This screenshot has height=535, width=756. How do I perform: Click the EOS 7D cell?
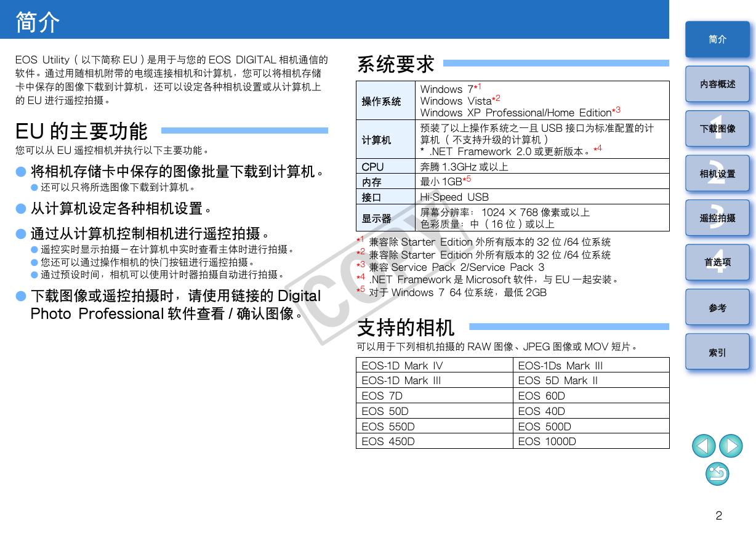click(x=435, y=396)
